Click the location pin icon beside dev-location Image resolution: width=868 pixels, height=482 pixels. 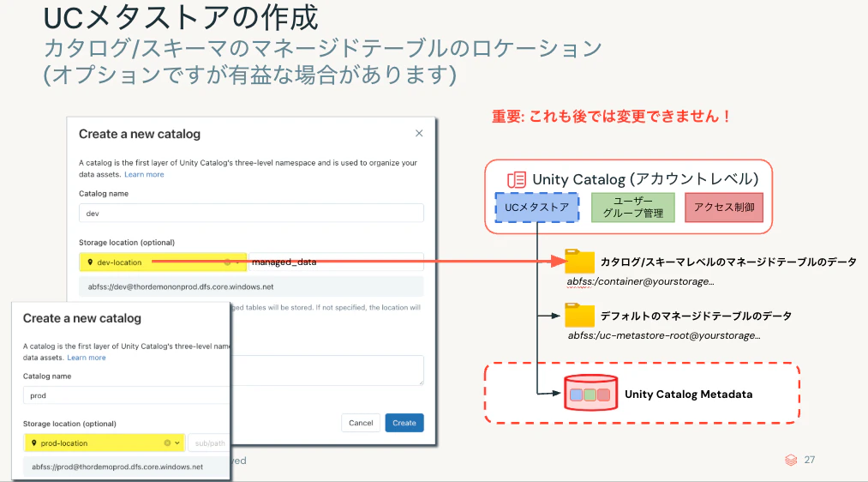click(90, 262)
